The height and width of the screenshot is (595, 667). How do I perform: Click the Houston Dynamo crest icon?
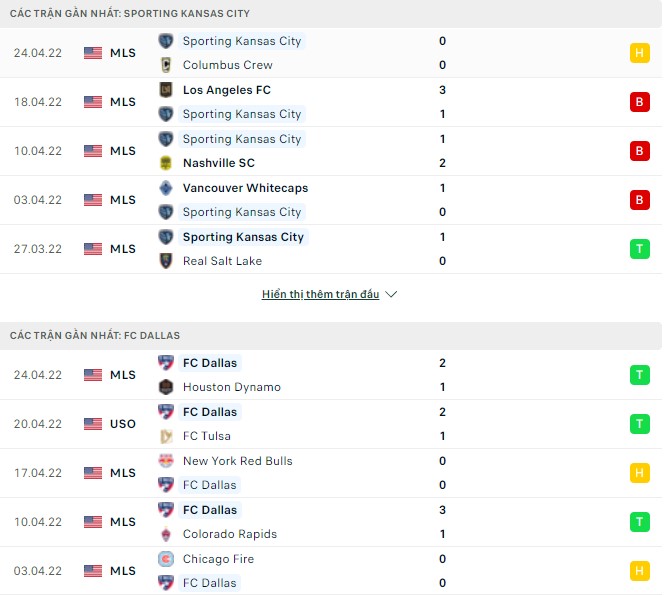coord(166,387)
